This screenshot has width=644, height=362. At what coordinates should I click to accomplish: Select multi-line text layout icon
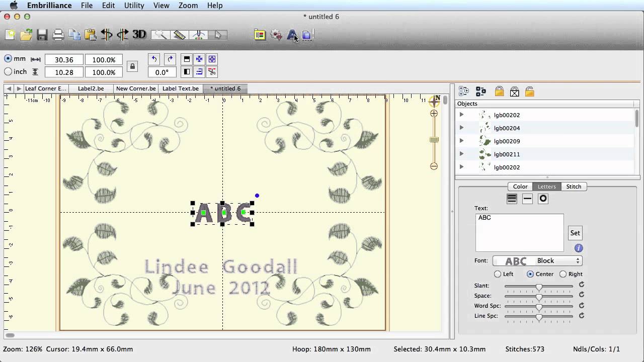(x=512, y=199)
